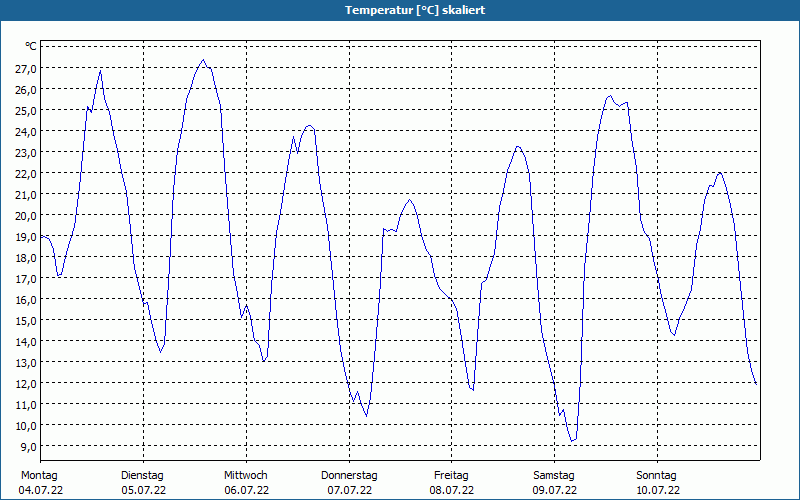
Task: Select the 14,0 axis value
Action: tap(26, 341)
